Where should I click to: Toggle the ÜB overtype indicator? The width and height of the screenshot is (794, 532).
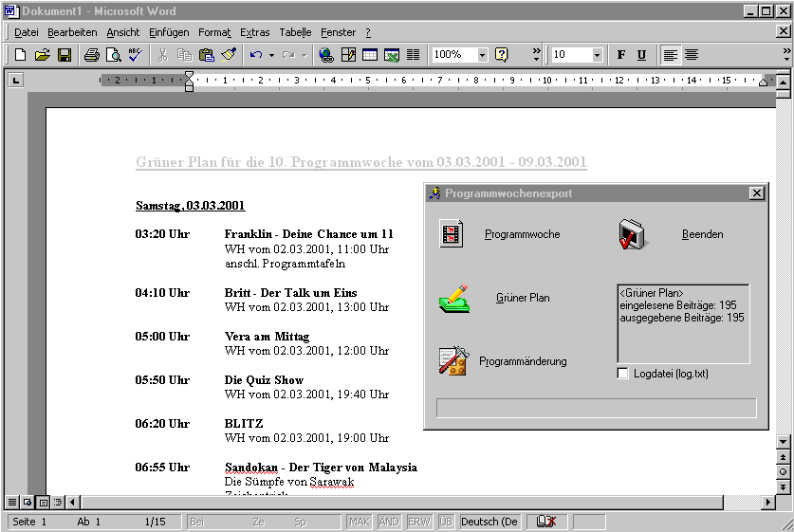(446, 522)
